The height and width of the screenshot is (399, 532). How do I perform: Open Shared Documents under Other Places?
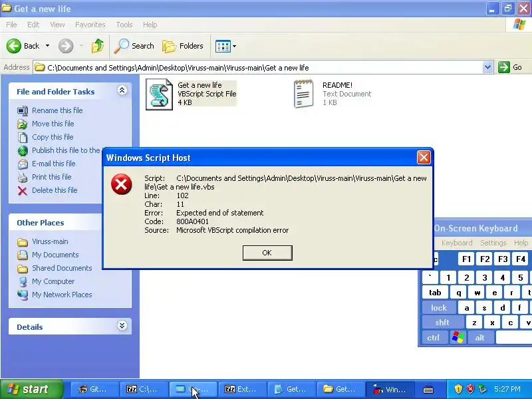(x=62, y=268)
